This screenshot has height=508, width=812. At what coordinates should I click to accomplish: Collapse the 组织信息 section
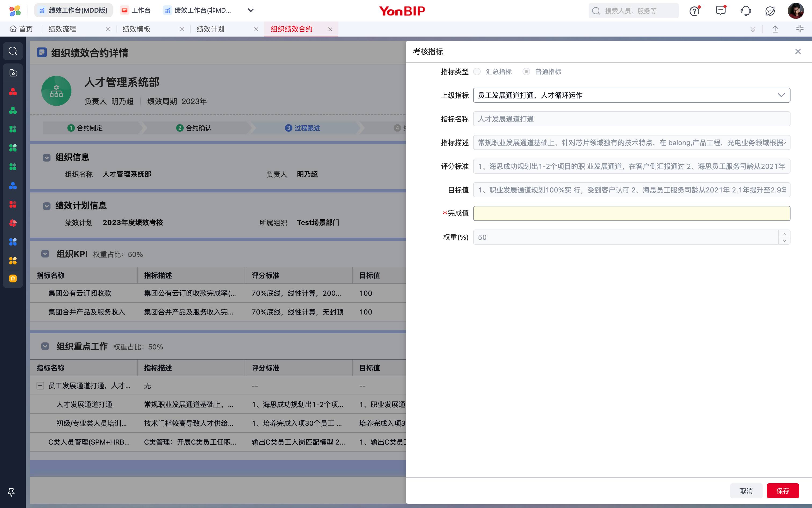(x=47, y=158)
